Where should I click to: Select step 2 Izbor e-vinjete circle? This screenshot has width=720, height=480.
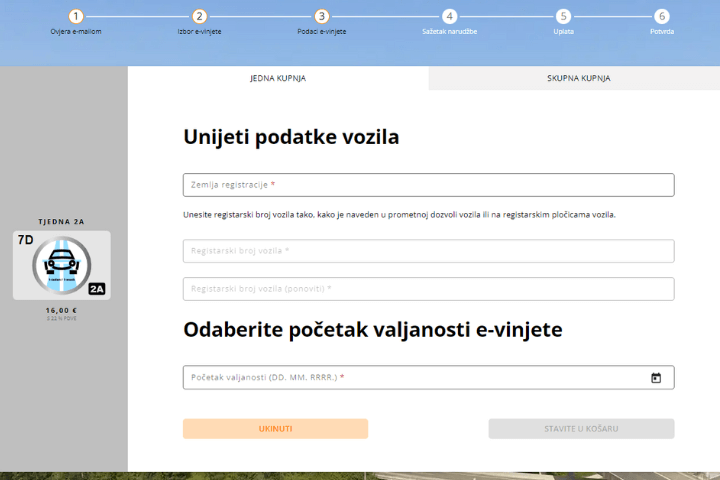tap(199, 17)
